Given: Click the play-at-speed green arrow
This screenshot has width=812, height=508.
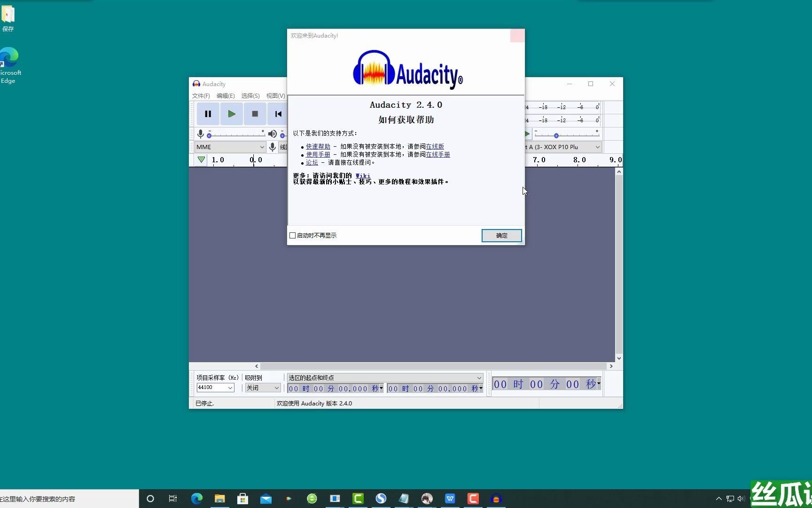Looking at the screenshot, I should 527,134.
